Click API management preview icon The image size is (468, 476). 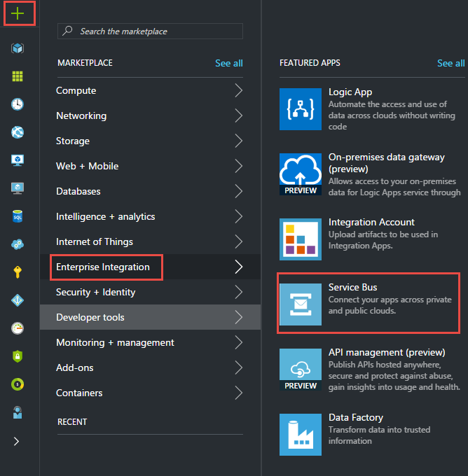click(301, 370)
